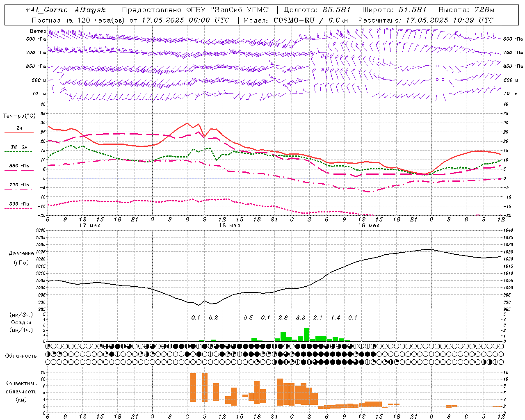Click the 'Предоставлено ФГБУ "ЗапСиб УГМС"' provider text
525x420 pixels.
click(197, 10)
